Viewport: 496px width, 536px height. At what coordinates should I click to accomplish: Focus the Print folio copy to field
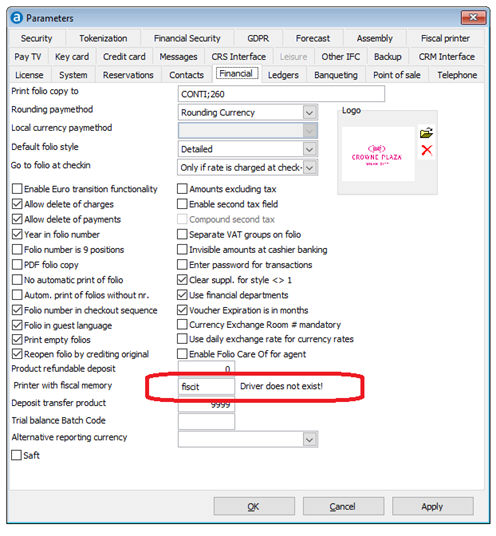click(x=281, y=94)
